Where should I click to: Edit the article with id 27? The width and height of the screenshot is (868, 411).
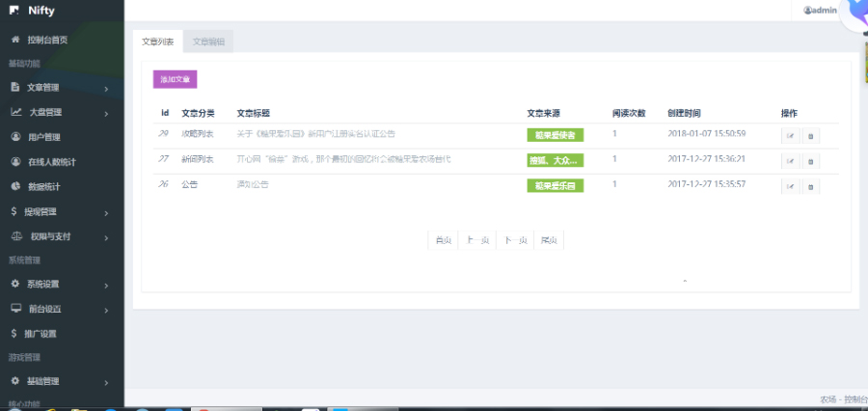coord(790,161)
